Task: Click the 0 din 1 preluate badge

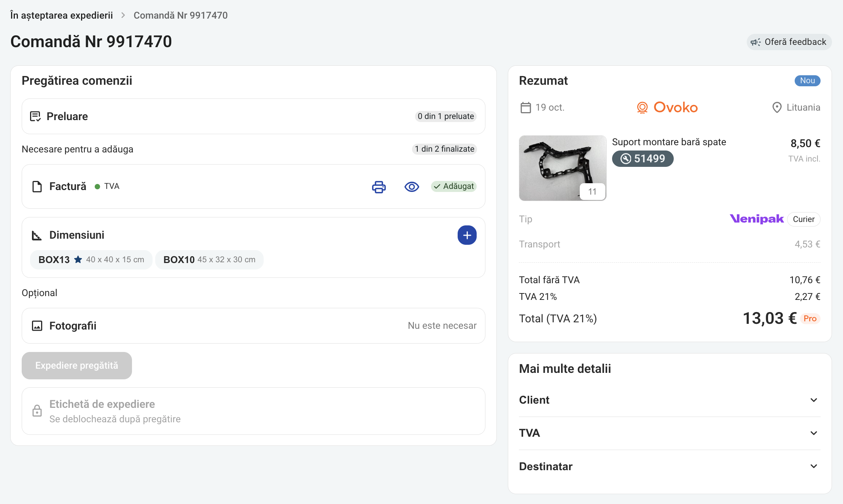Action: [x=445, y=116]
